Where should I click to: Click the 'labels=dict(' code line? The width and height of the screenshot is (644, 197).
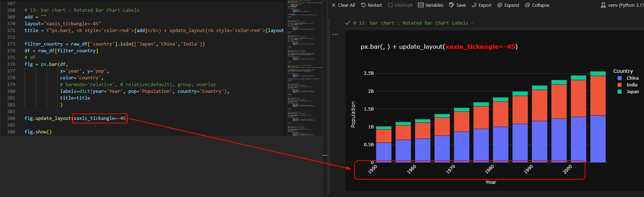(x=145, y=91)
